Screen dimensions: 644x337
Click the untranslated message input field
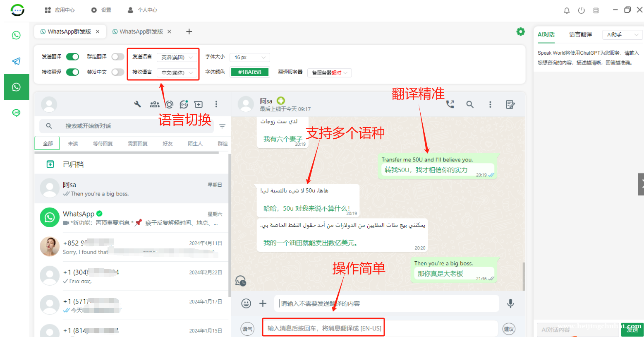pyautogui.click(x=386, y=303)
